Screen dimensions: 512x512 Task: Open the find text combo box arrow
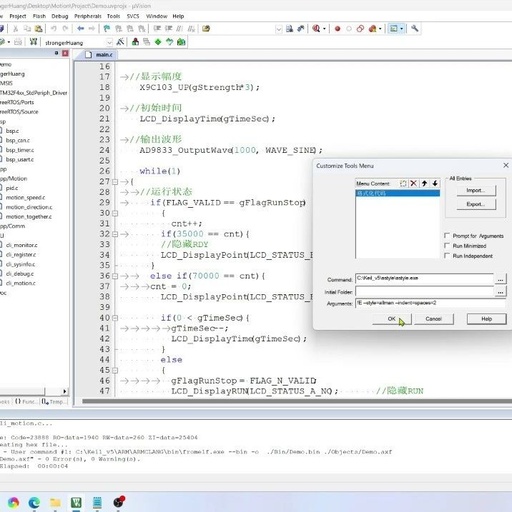(x=279, y=29)
